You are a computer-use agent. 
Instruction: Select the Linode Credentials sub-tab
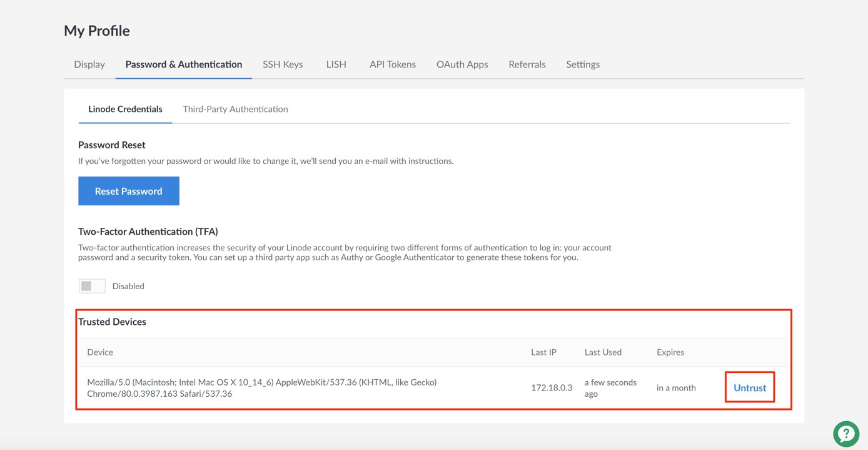tap(125, 109)
